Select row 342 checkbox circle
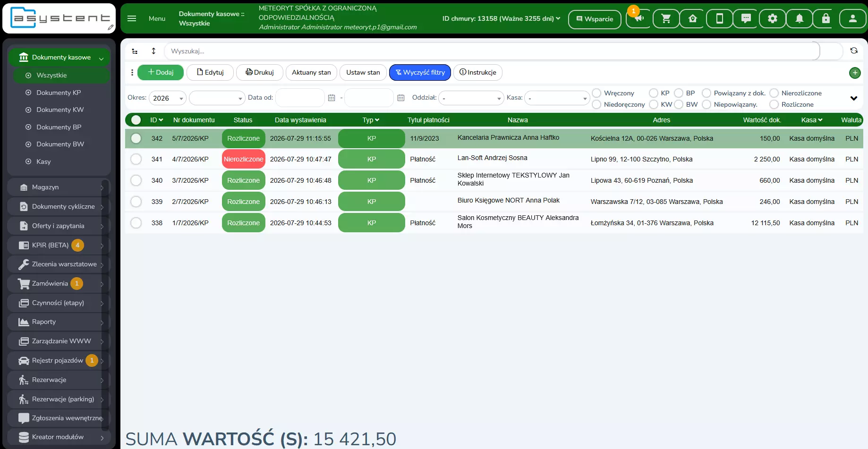The width and height of the screenshot is (868, 449). pyautogui.click(x=136, y=138)
